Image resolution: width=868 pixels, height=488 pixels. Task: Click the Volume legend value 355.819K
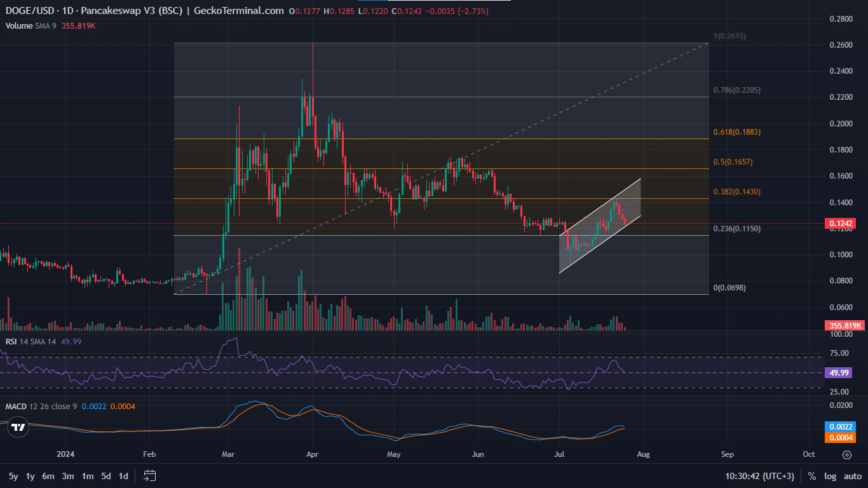pos(79,26)
